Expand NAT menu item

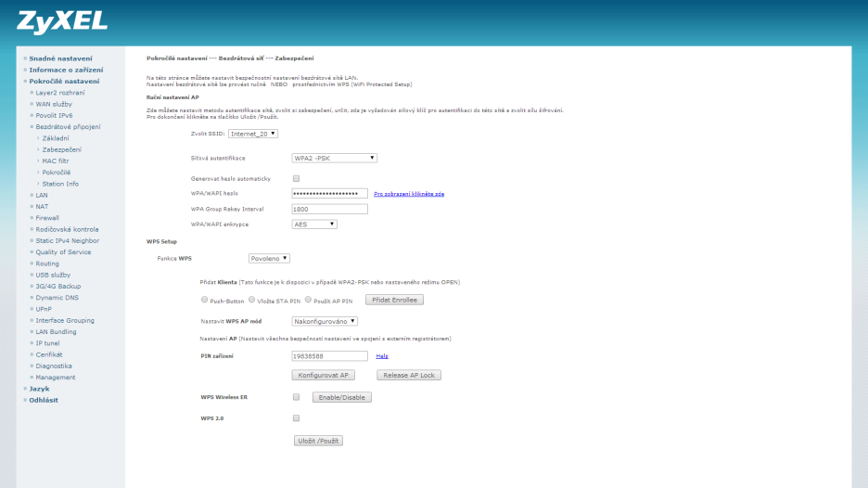42,206
